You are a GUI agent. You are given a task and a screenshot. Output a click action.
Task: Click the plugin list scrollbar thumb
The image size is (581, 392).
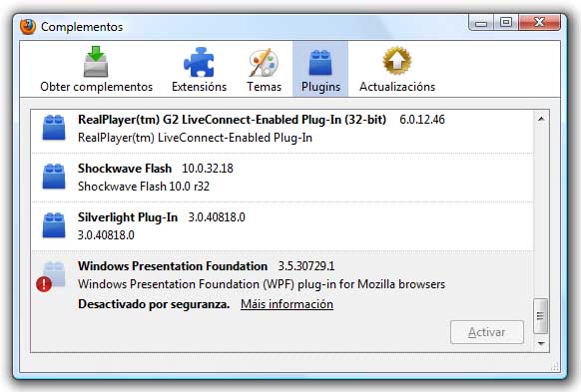[x=541, y=316]
